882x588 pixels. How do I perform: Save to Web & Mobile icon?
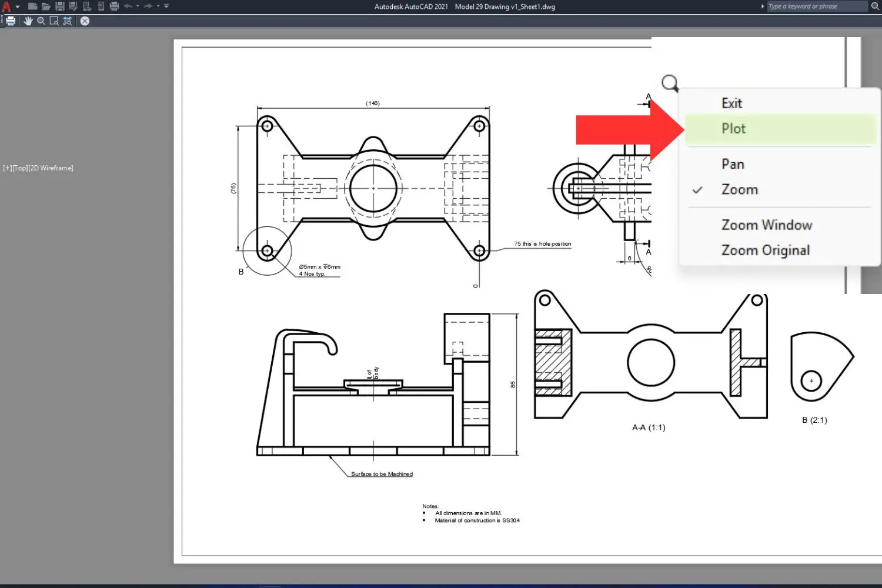pos(101,6)
